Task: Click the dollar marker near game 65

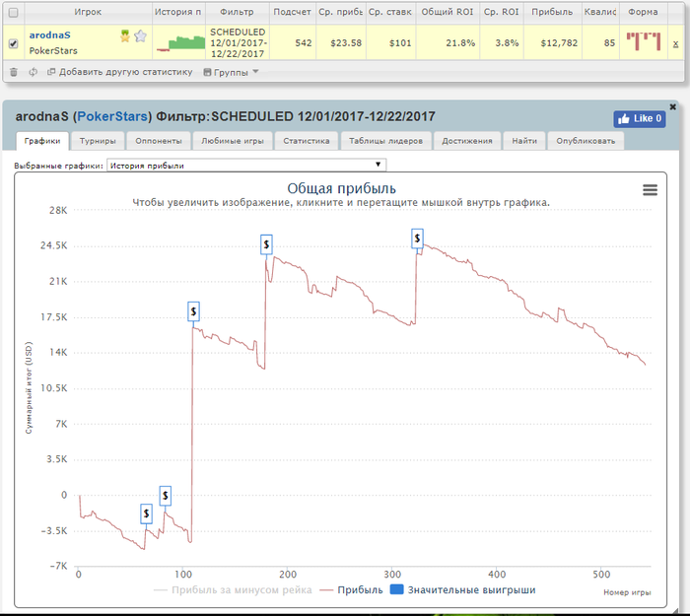Action: coord(146,513)
